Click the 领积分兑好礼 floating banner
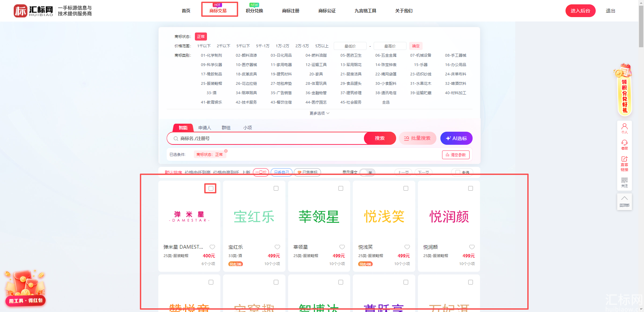This screenshot has width=644, height=312. click(x=624, y=90)
